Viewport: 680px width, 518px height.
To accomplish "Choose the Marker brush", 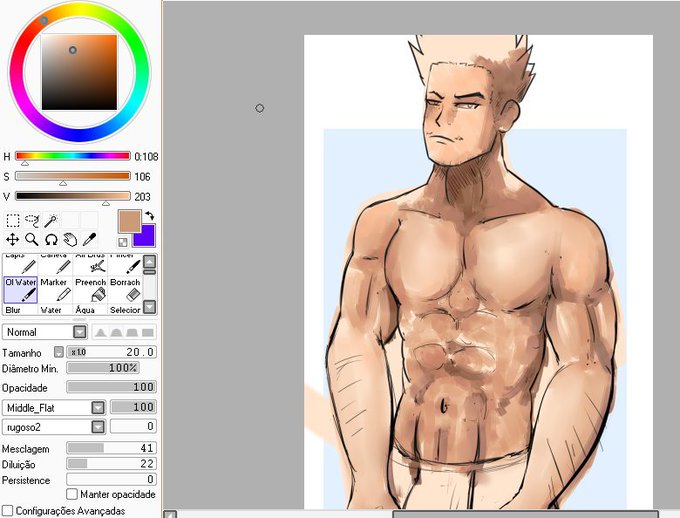I will click(x=55, y=290).
